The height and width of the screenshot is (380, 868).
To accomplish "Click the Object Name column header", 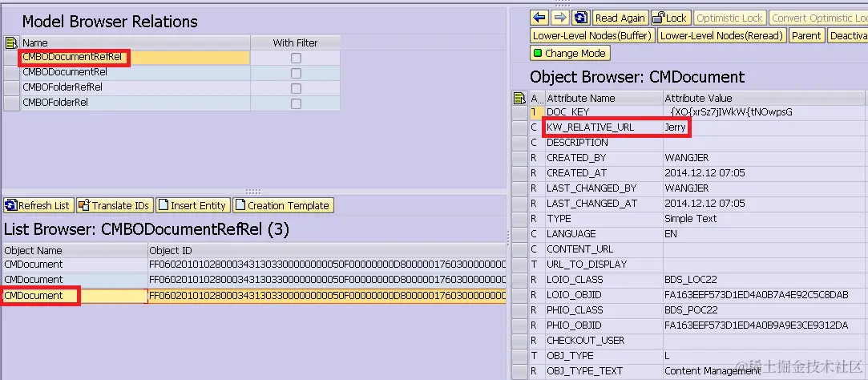I will (x=75, y=250).
